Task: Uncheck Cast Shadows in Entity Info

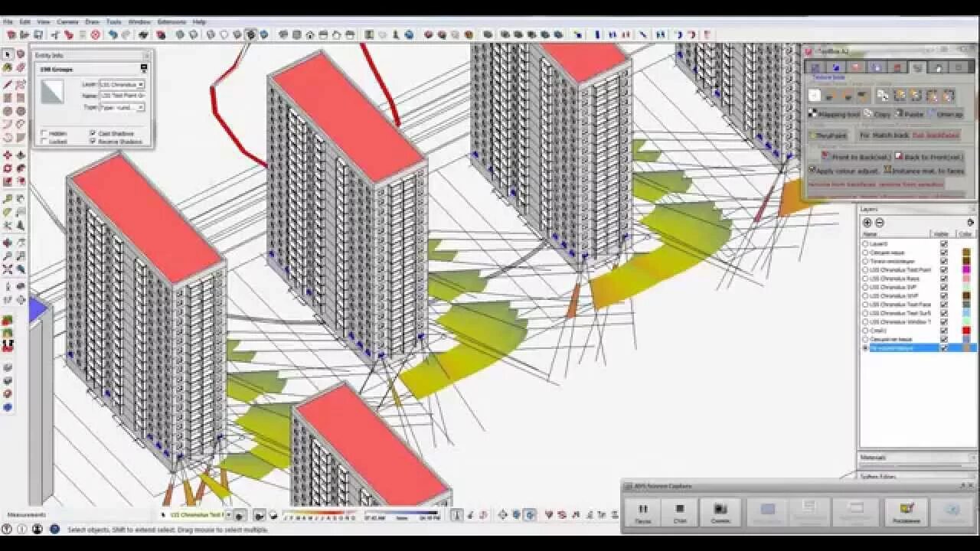Action: (93, 133)
